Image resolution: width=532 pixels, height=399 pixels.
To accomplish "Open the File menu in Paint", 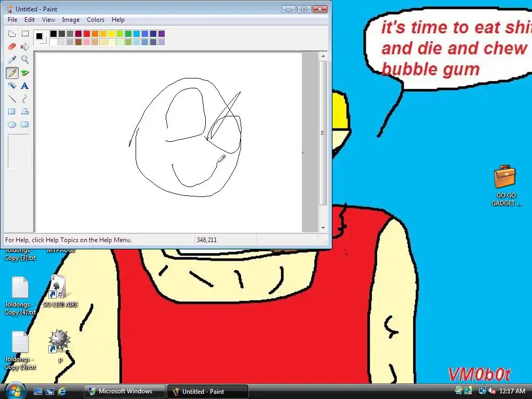I will coord(12,20).
